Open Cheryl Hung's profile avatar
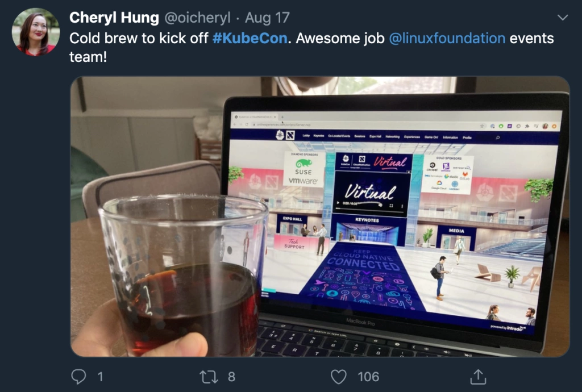Image resolution: width=582 pixels, height=392 pixels. pos(36,32)
